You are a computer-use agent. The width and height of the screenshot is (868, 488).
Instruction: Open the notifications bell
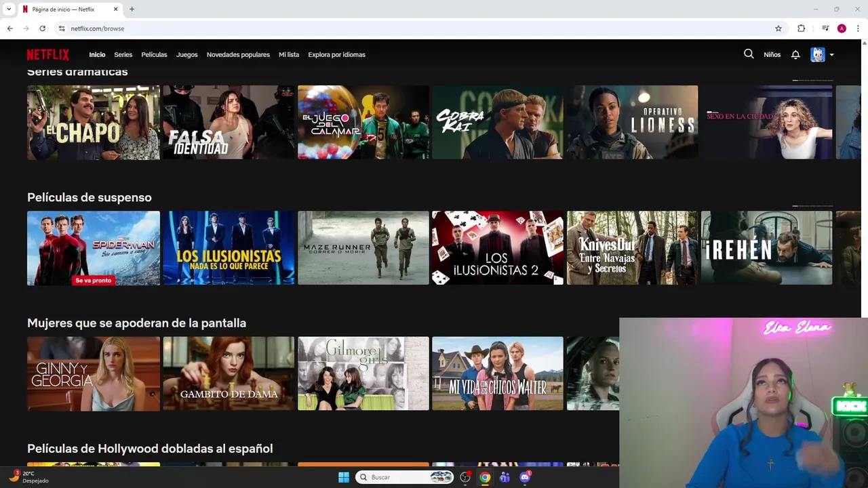(x=795, y=55)
